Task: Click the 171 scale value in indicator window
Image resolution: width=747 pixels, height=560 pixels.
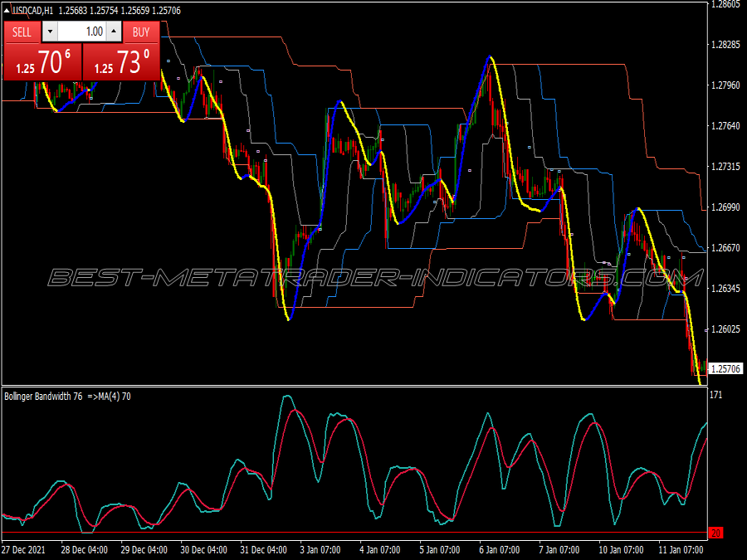Action: point(716,395)
